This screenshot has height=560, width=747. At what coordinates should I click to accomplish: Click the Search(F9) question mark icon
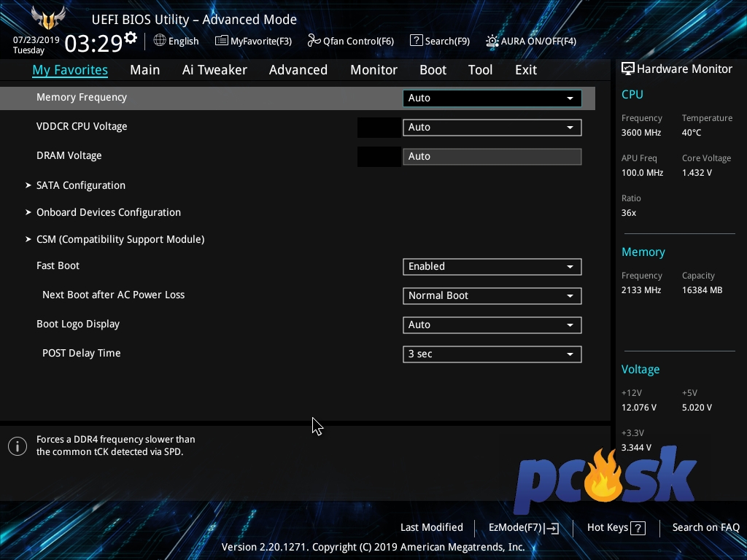point(416,41)
